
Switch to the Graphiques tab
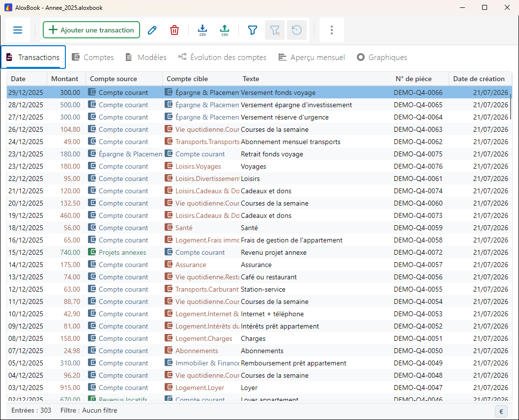click(x=382, y=58)
